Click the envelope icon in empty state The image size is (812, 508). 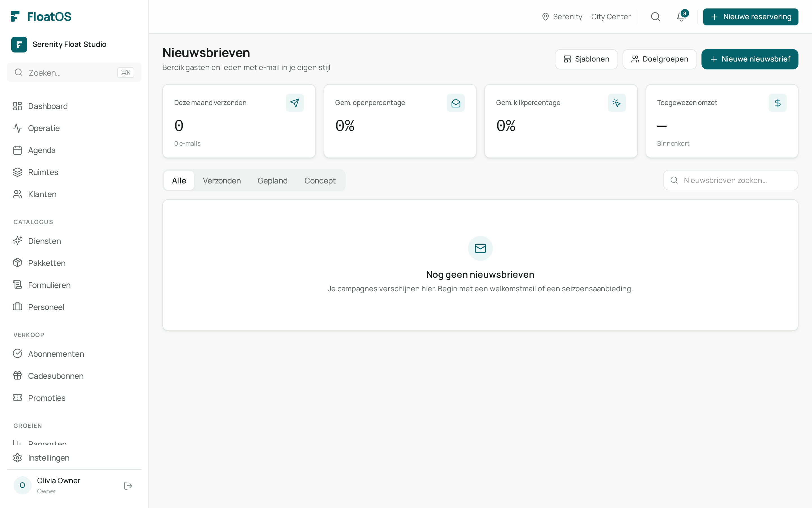click(x=480, y=248)
